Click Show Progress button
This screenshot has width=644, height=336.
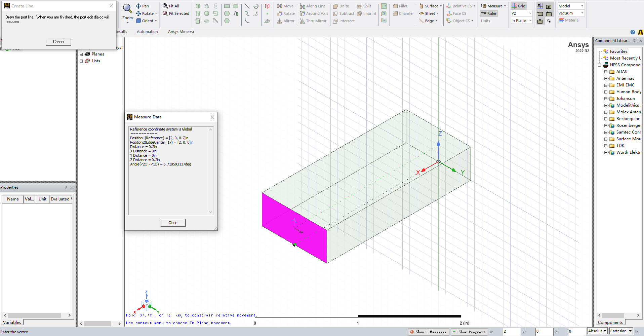[x=469, y=332]
